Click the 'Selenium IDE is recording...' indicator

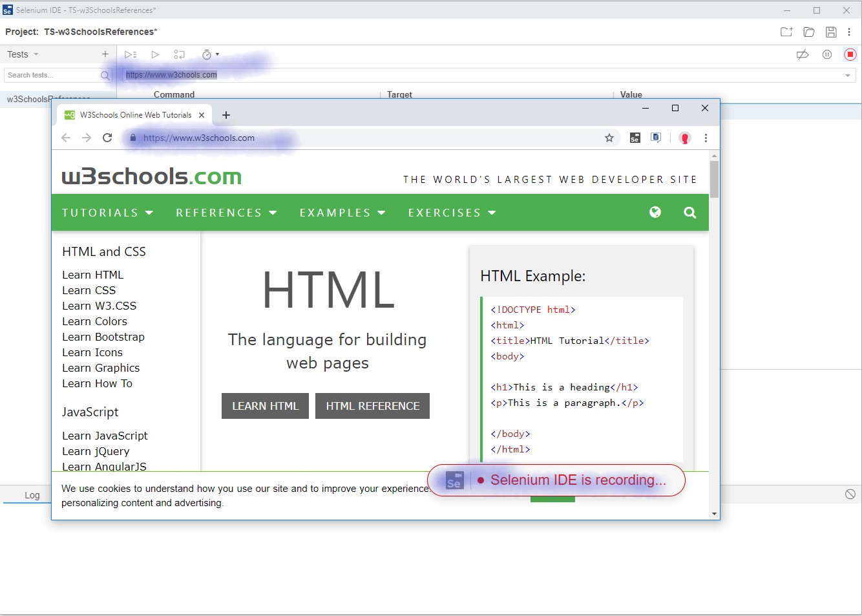pos(556,480)
